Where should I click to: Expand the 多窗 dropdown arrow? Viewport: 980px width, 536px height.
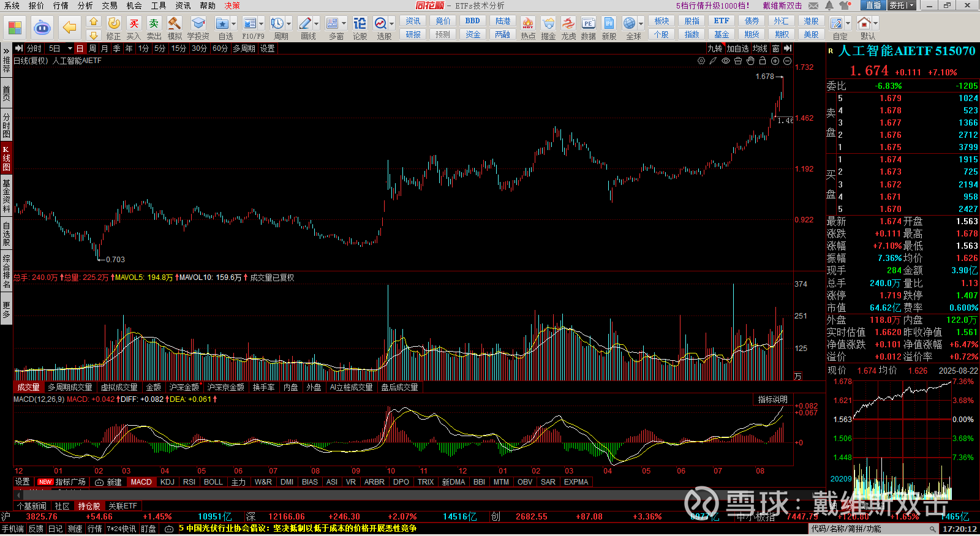[x=344, y=24]
